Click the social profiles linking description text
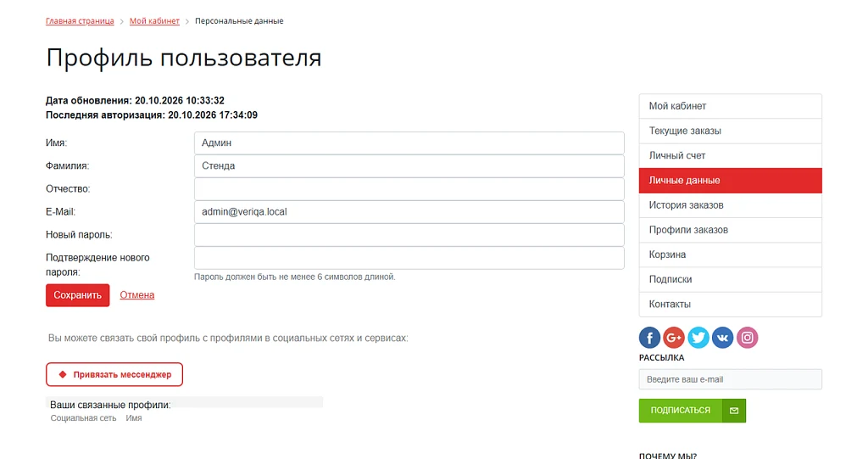 coord(228,338)
